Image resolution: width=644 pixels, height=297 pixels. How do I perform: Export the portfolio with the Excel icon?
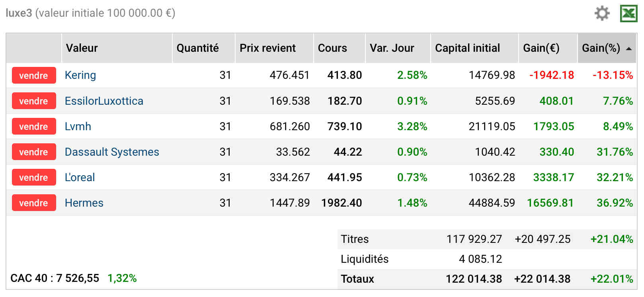(x=628, y=14)
